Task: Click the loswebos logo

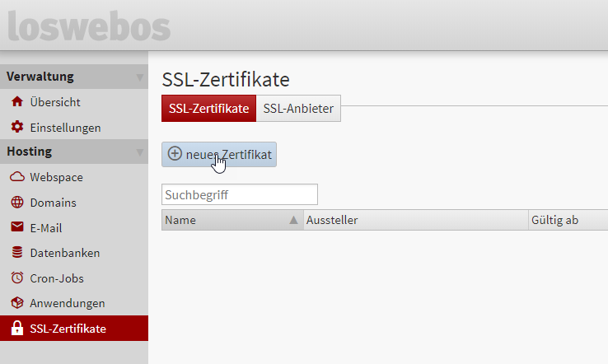Action: click(89, 26)
